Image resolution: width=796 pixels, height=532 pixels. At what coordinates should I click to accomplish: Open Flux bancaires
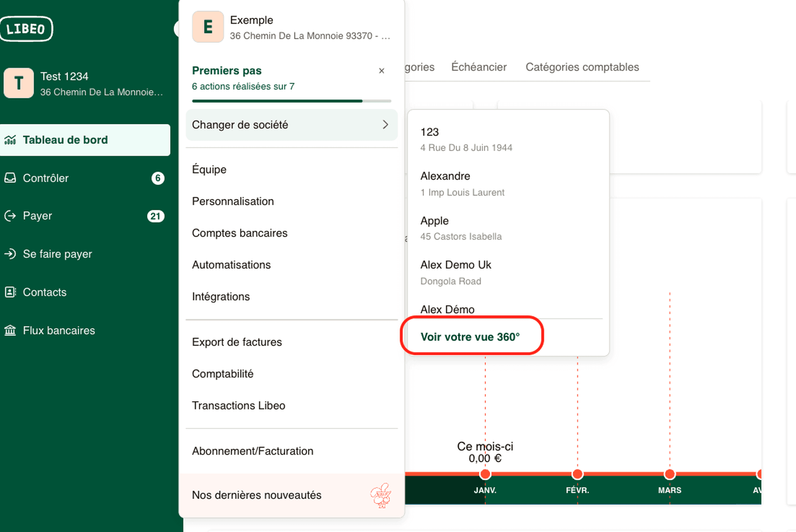[x=58, y=330]
